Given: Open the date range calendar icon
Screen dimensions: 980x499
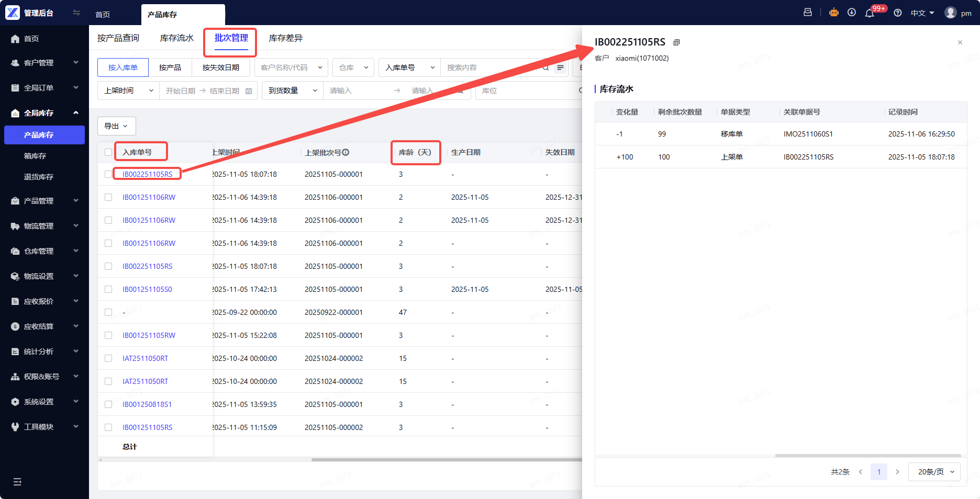Looking at the screenshot, I should pyautogui.click(x=249, y=91).
